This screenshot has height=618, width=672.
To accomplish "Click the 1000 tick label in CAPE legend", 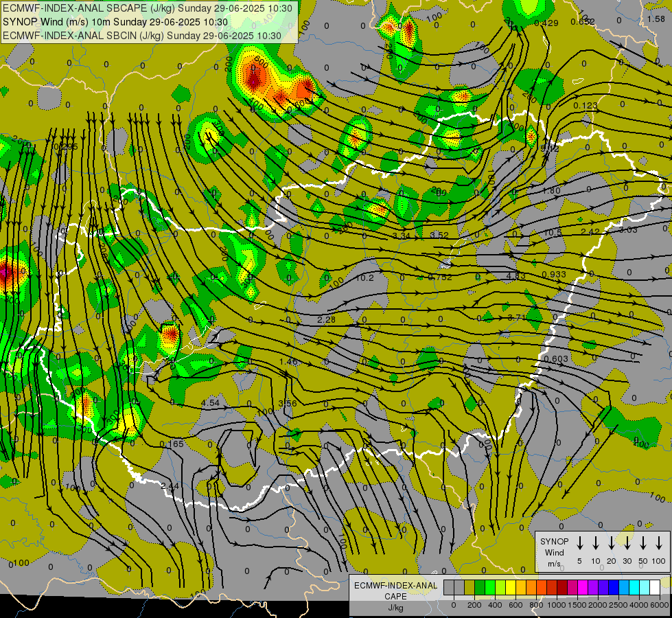I will (x=557, y=605).
